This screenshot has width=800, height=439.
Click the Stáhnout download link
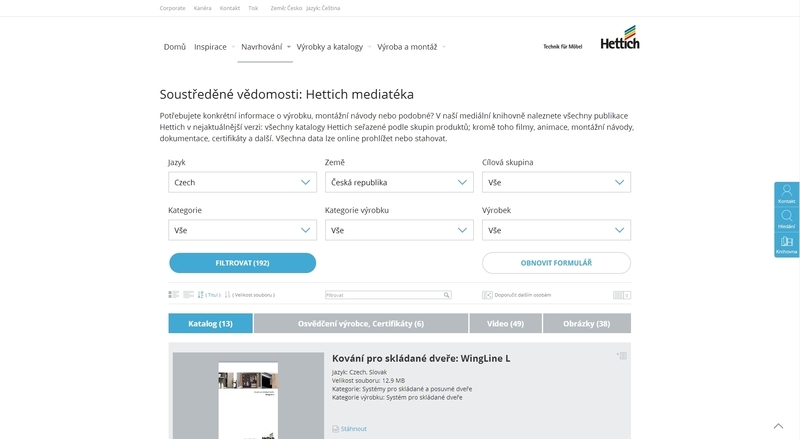point(353,428)
